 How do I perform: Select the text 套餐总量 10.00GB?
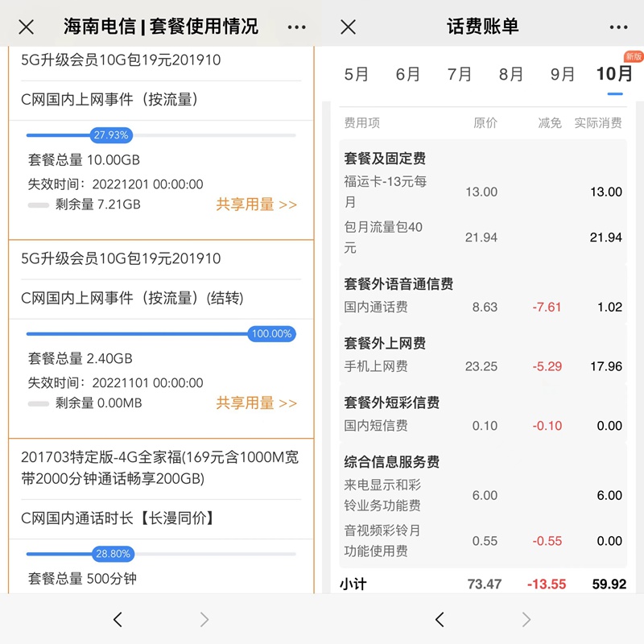(x=84, y=159)
